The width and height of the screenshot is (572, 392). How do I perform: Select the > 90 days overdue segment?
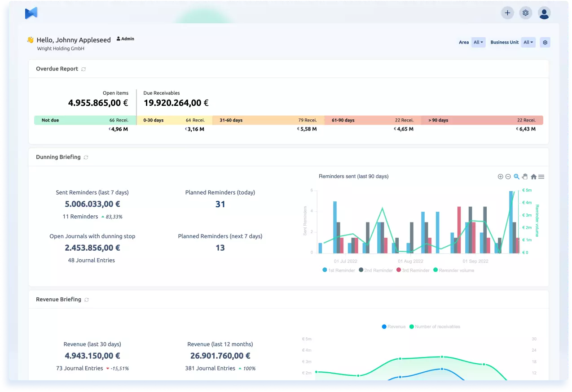click(482, 120)
